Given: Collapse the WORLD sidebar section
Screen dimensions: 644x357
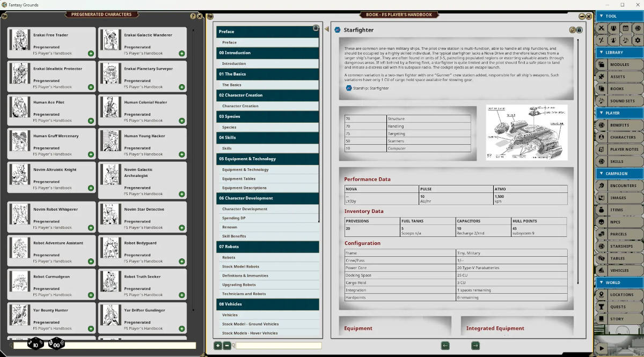Looking at the screenshot, I should [x=619, y=282].
